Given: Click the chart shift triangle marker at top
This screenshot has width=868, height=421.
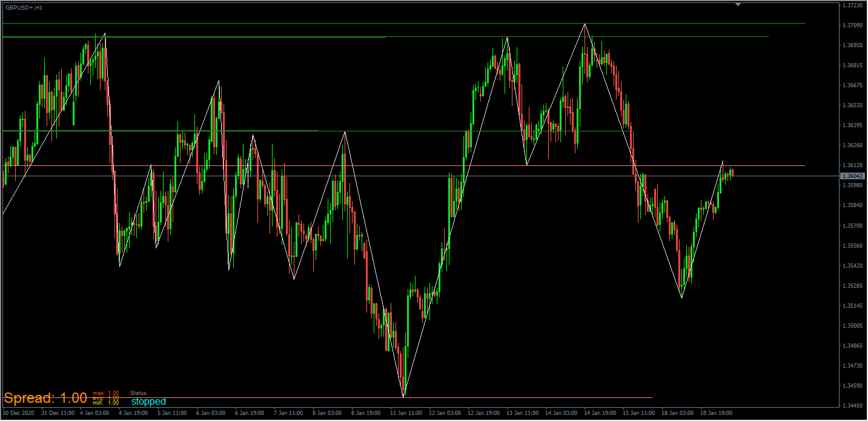Looking at the screenshot, I should [738, 5].
